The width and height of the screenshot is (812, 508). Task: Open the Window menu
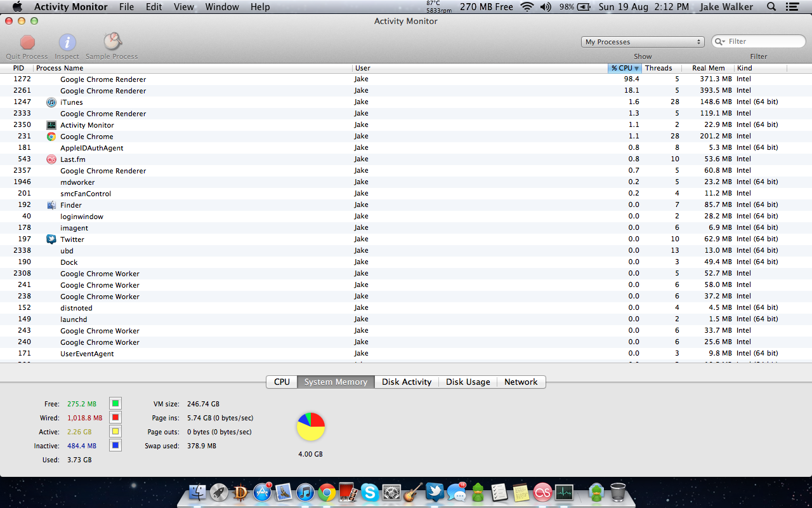coord(222,7)
